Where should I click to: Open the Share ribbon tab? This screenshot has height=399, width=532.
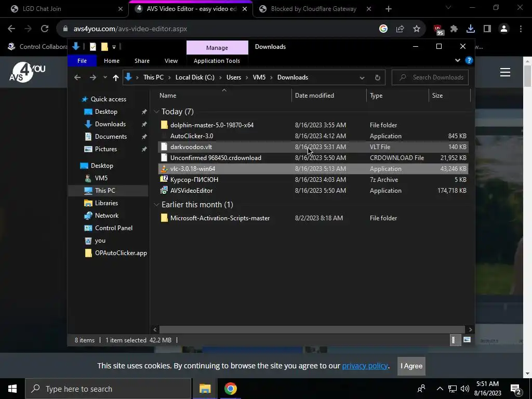click(x=142, y=61)
